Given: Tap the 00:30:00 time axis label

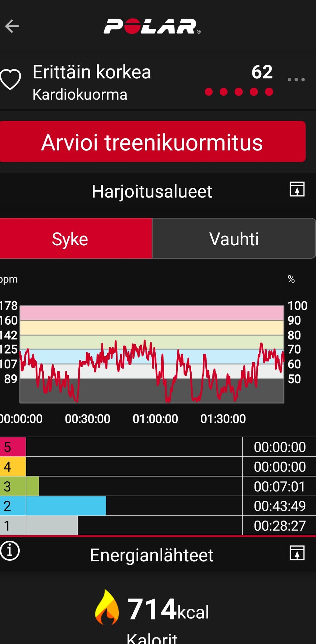Looking at the screenshot, I should click(88, 419).
